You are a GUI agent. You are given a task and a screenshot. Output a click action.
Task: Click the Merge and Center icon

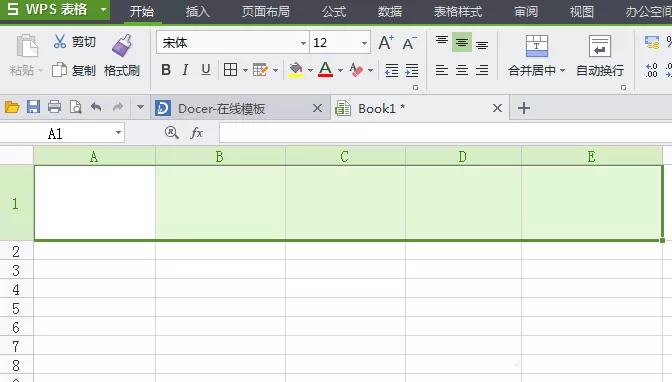(x=537, y=46)
